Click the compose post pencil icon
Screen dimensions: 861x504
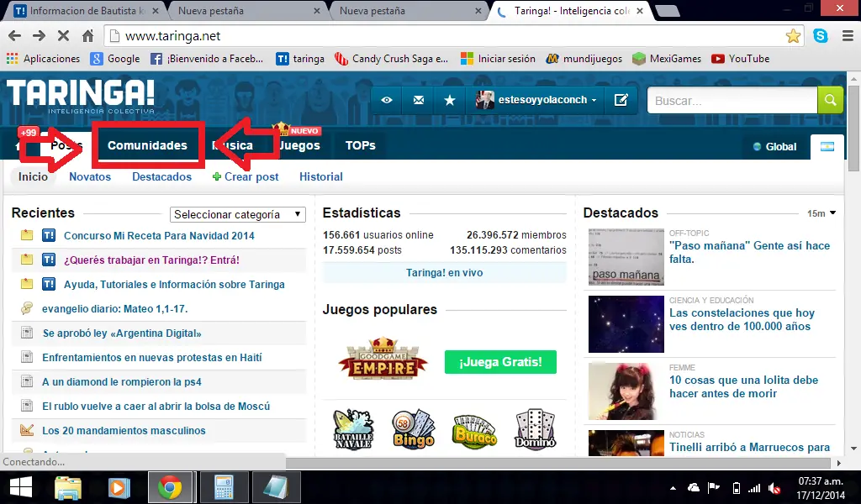click(x=621, y=100)
